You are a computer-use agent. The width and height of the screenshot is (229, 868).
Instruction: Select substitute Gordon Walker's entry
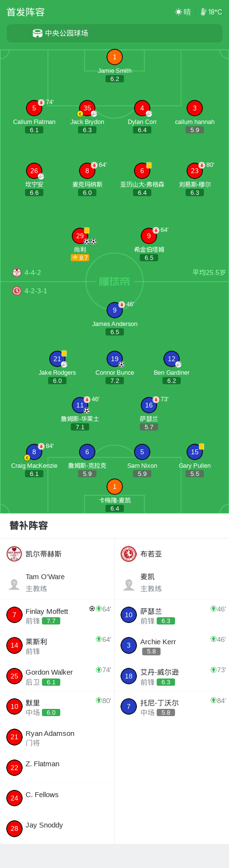(x=57, y=677)
